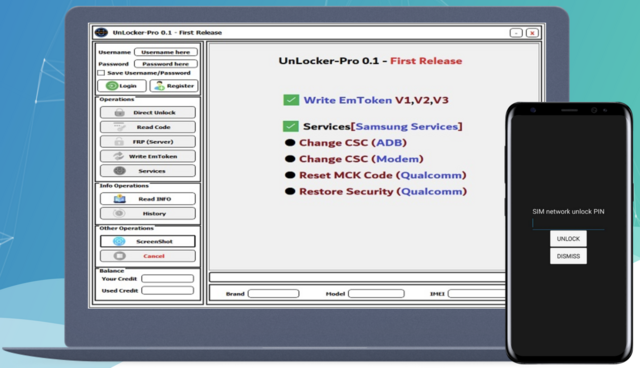Open the Register button
Image resolution: width=640 pixels, height=368 pixels.
click(x=173, y=86)
